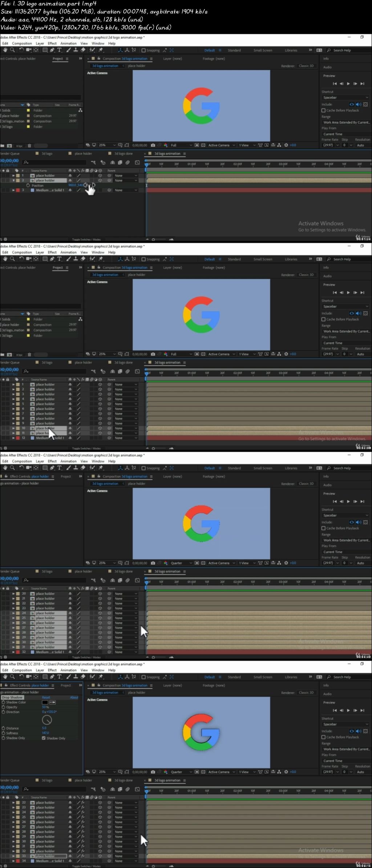Expand layer 5 properties in the second frame
The image size is (372, 868).
pos(13,404)
